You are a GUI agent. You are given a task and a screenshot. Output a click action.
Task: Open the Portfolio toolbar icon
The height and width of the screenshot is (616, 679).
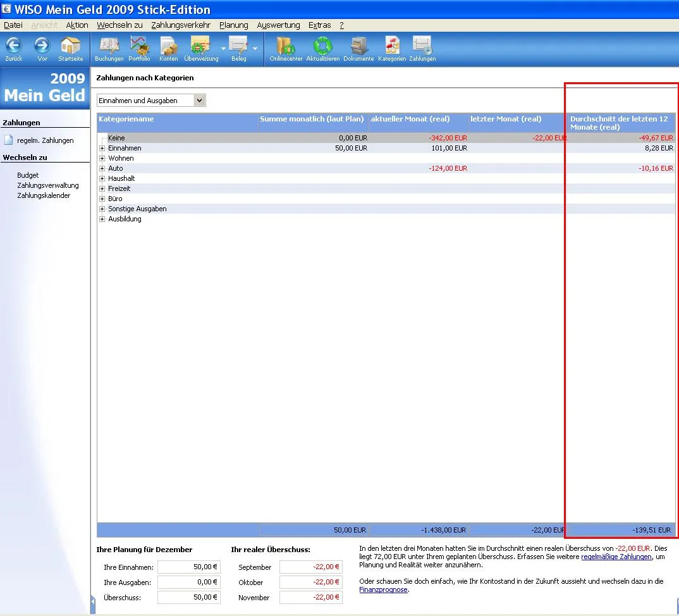click(x=139, y=46)
